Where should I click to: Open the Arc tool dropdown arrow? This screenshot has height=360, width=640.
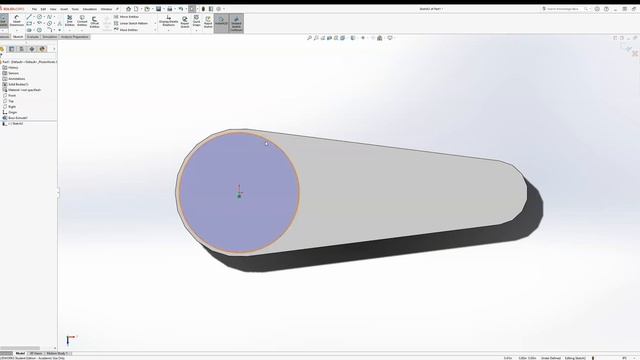point(44,24)
